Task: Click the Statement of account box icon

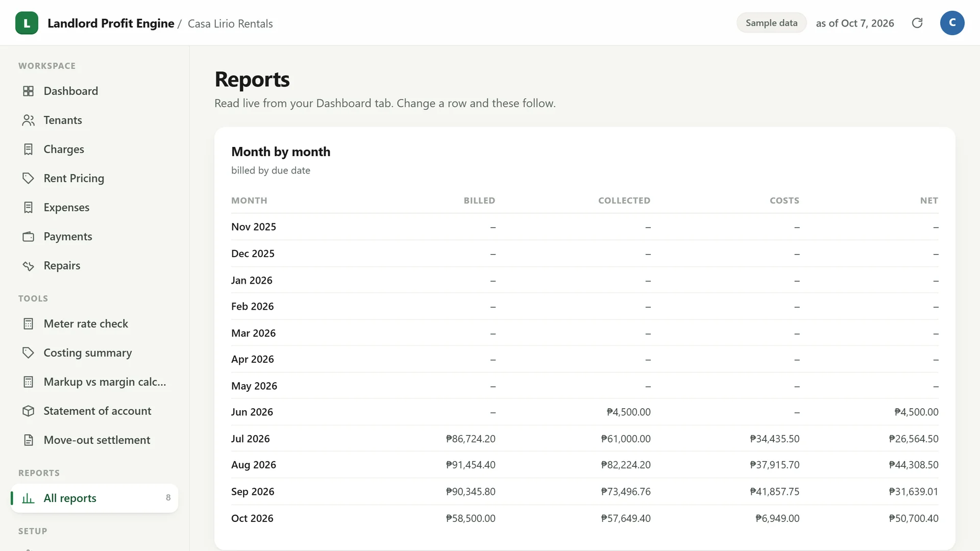Action: click(29, 411)
